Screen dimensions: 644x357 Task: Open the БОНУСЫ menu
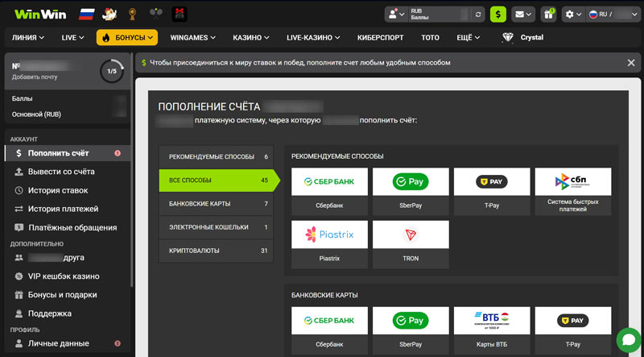point(127,37)
